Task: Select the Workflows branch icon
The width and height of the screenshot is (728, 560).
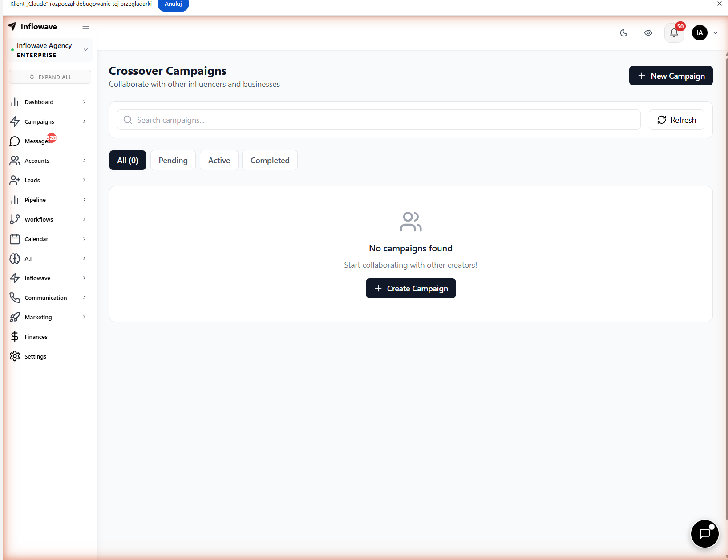Action: pyautogui.click(x=15, y=219)
